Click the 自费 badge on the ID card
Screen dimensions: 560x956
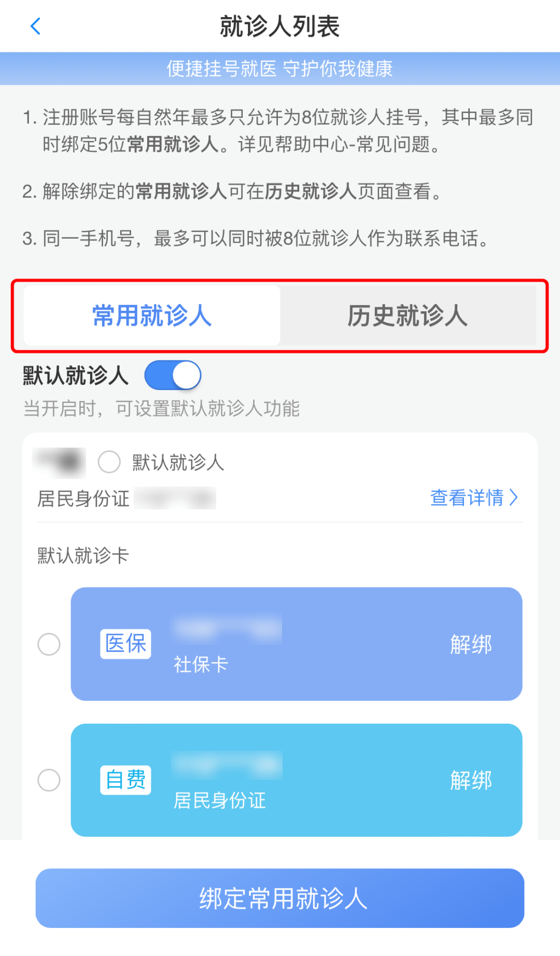point(125,780)
